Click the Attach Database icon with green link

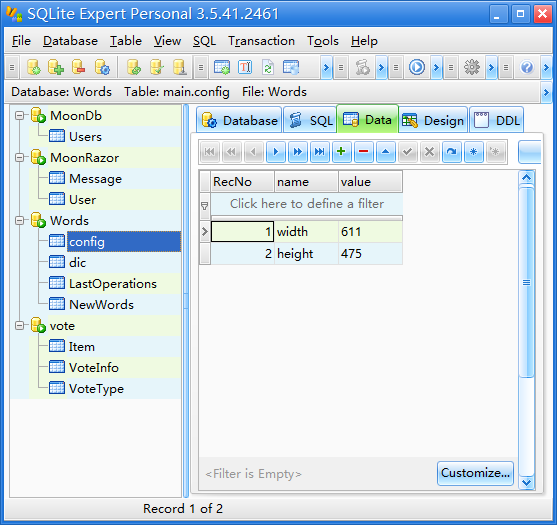134,67
